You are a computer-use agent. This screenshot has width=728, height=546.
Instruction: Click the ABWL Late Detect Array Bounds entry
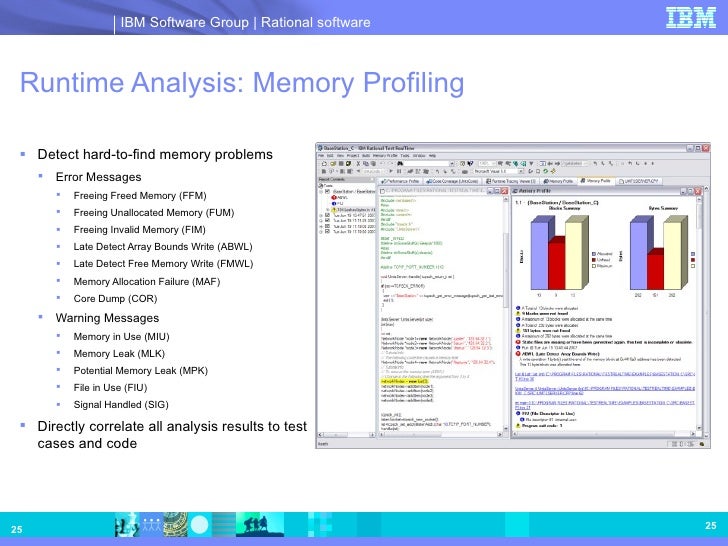click(557, 354)
